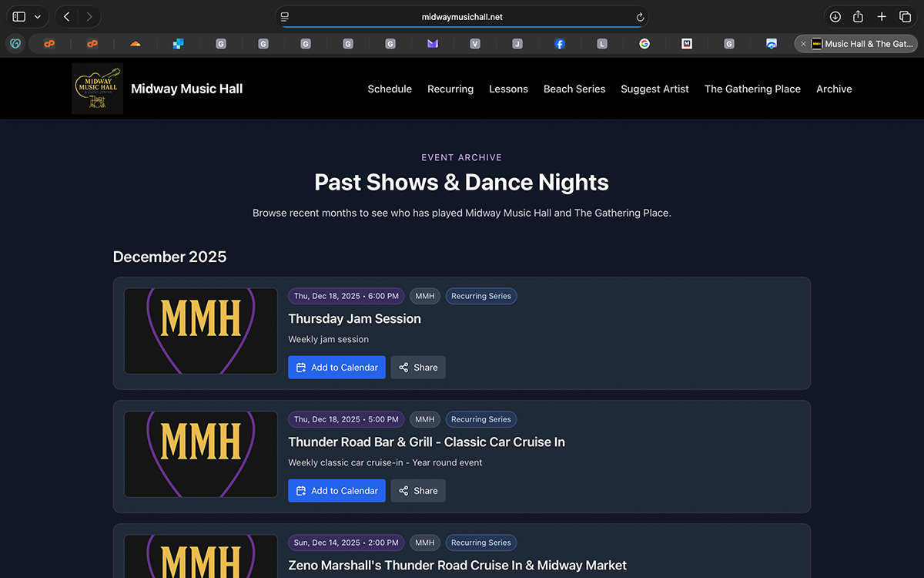Click the Recurring Series badge on Thursday Jam Session
The height and width of the screenshot is (578, 924).
click(x=481, y=296)
